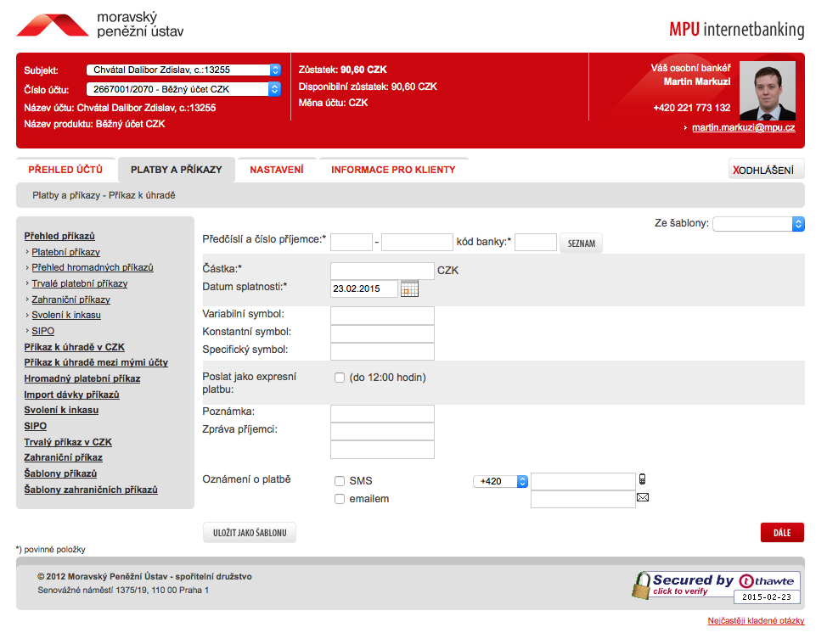Click the Moravský peněžní ústav logo
Image resolution: width=827 pixels, height=644 pixels.
pyautogui.click(x=100, y=25)
